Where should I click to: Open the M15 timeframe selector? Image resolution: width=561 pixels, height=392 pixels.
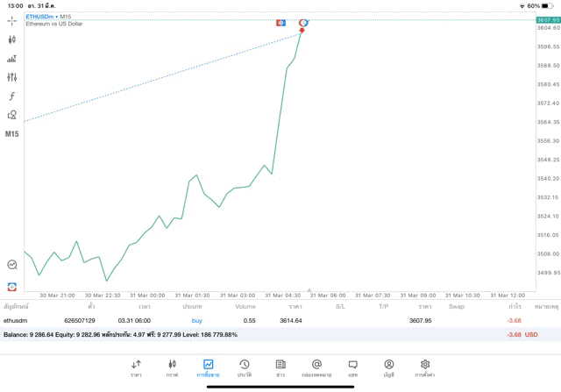point(12,134)
